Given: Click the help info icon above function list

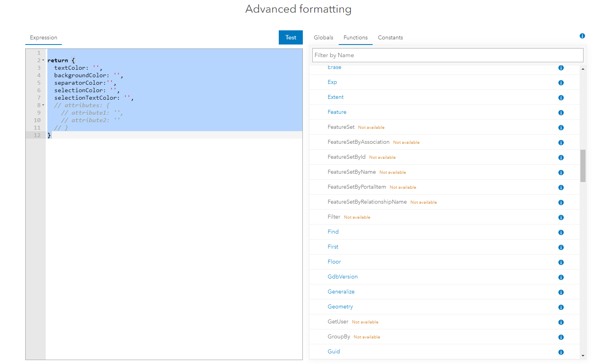Looking at the screenshot, I should (x=582, y=36).
